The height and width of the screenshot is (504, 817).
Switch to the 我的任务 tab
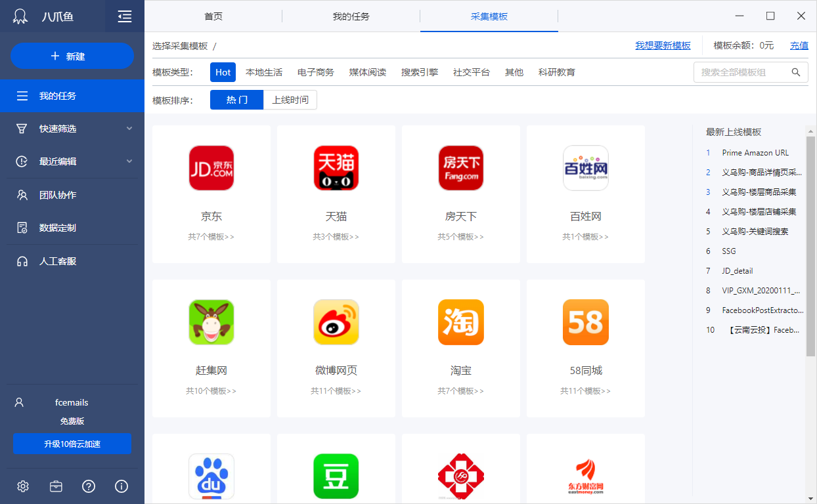click(x=351, y=16)
